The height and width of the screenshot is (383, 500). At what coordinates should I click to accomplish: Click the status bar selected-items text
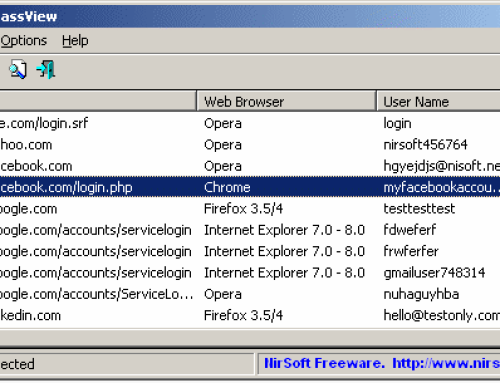[x=17, y=364]
